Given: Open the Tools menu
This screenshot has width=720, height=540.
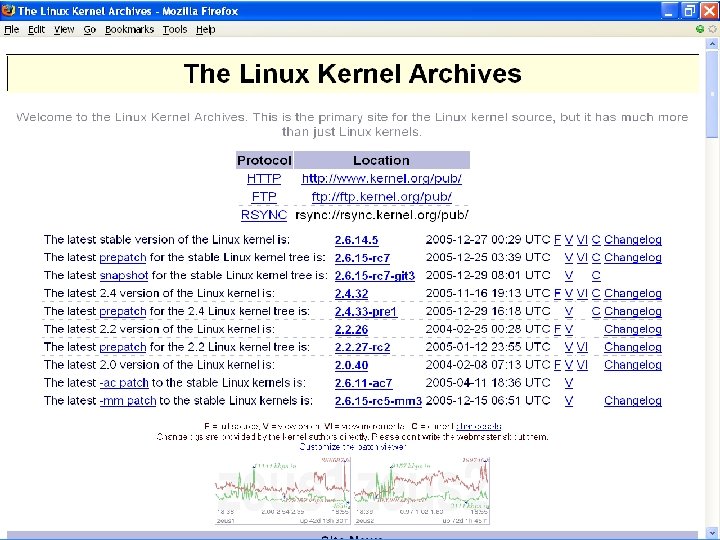Looking at the screenshot, I should pos(175,29).
